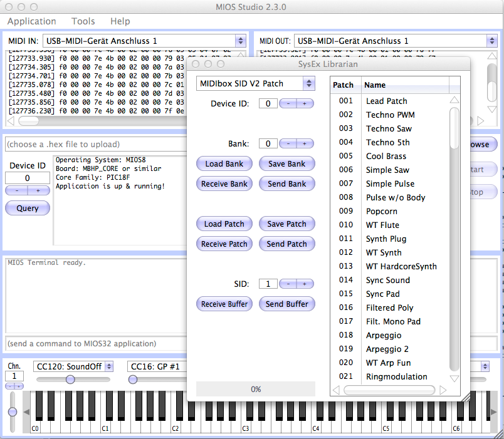504x439 pixels.
Task: Open the Help menu
Action: tap(120, 21)
